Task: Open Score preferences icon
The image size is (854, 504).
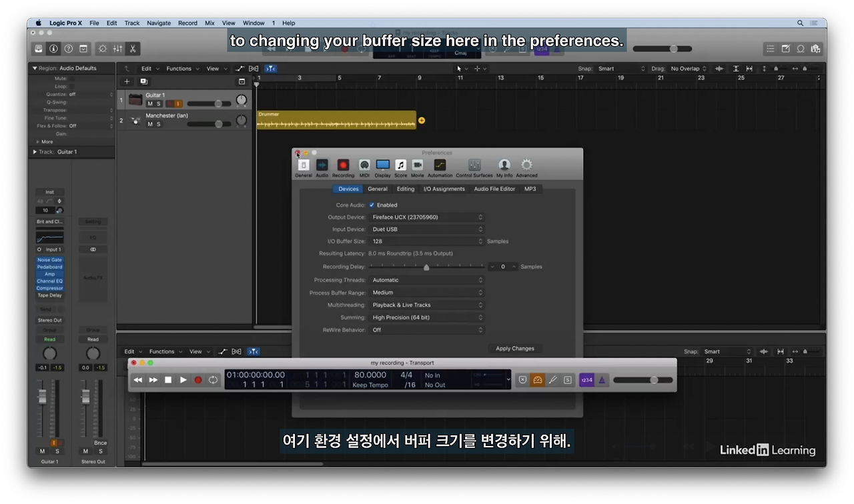Action: tap(400, 168)
